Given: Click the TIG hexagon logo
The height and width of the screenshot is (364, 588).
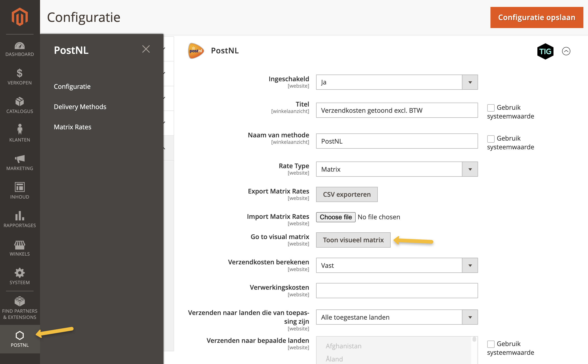Looking at the screenshot, I should 545,51.
